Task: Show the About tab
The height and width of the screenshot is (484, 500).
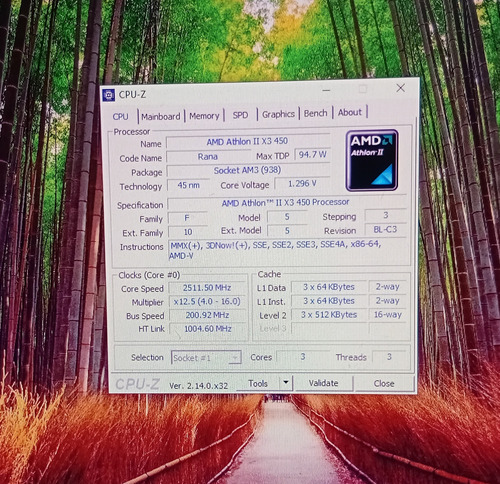Action: [350, 112]
